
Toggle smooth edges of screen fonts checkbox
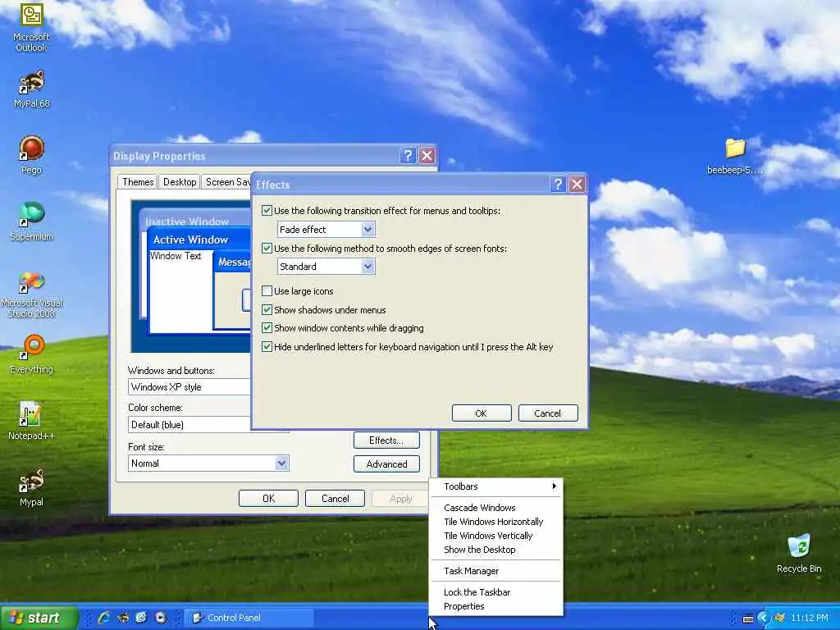click(267, 248)
